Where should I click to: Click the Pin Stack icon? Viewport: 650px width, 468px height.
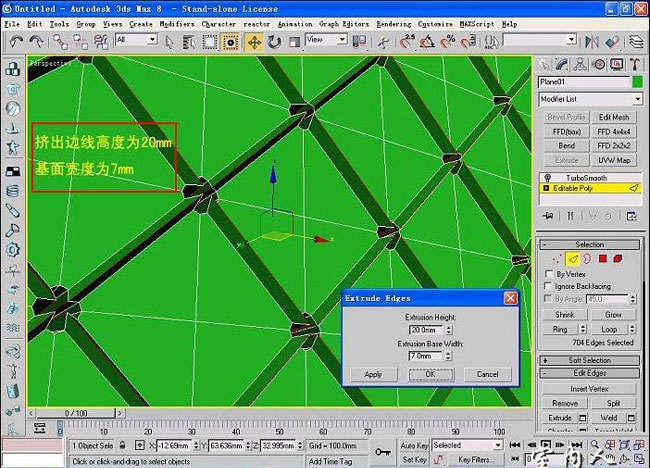[548, 216]
